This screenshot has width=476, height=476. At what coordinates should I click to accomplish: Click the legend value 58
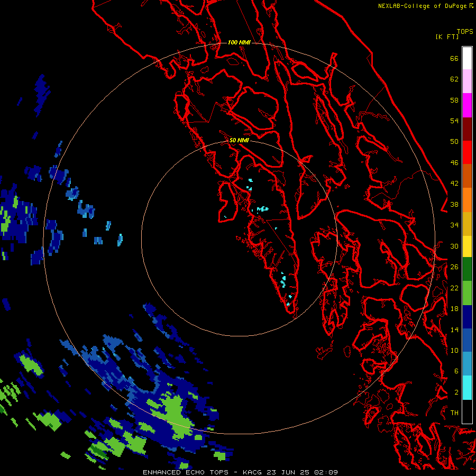(x=454, y=100)
